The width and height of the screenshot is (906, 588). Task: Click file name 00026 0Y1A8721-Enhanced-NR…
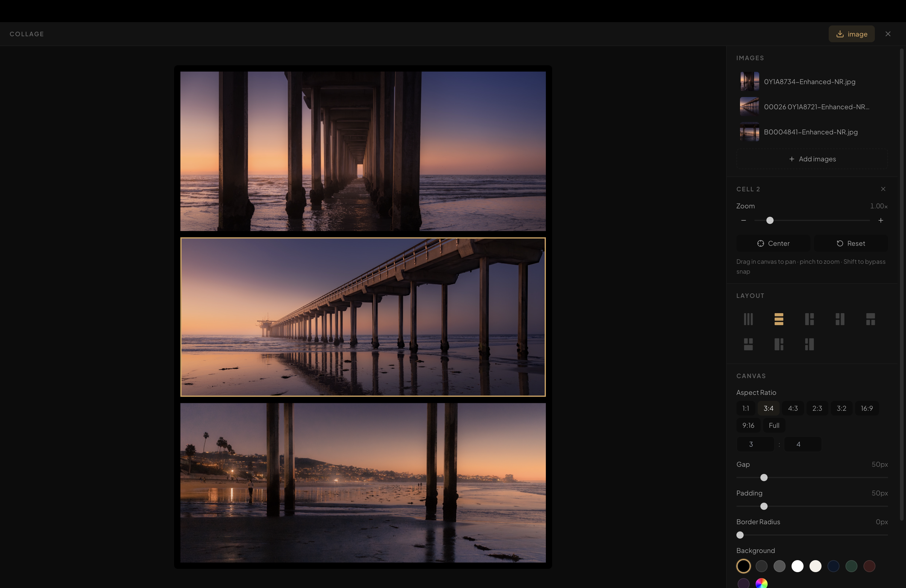(x=816, y=107)
